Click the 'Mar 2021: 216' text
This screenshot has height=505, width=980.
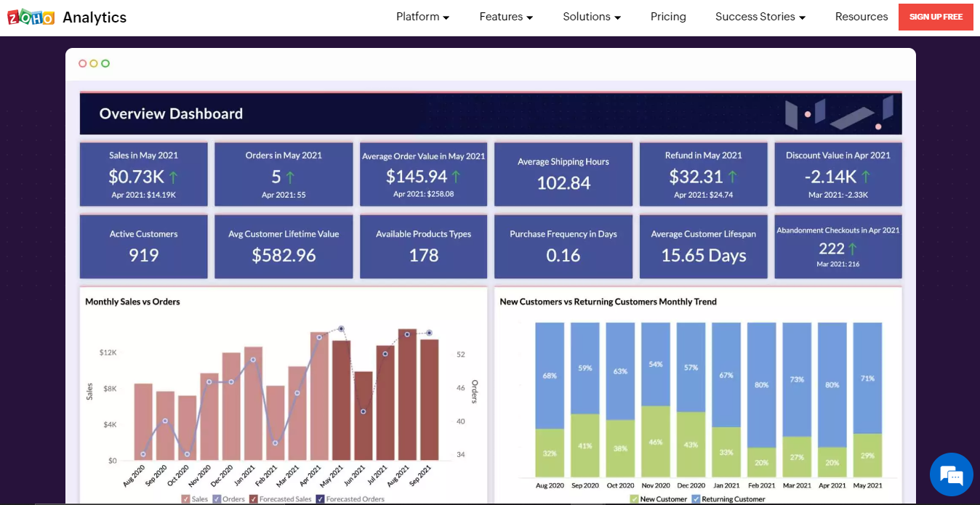838,264
